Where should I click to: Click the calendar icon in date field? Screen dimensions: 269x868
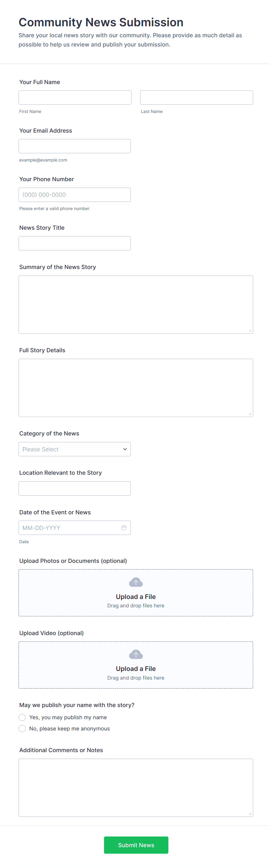coord(124,528)
